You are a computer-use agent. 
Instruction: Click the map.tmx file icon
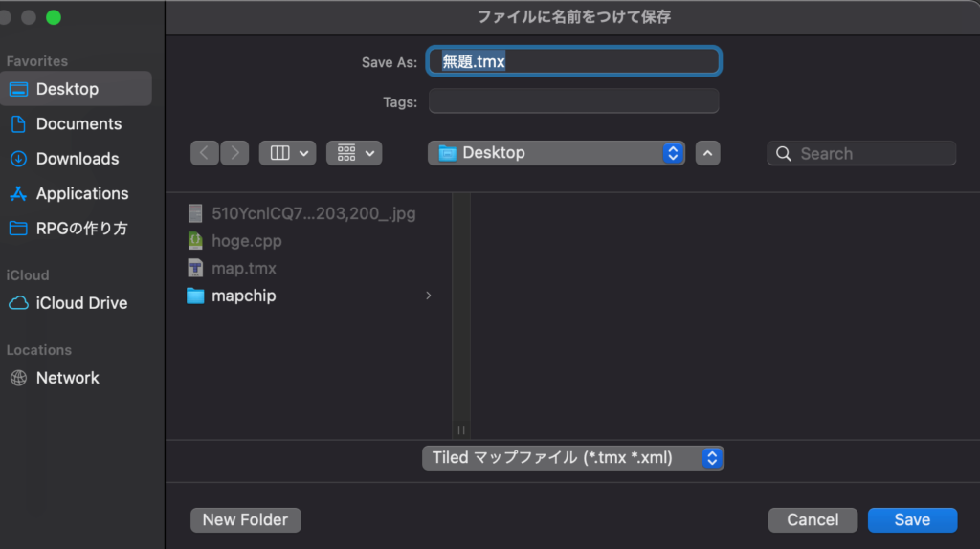[195, 269]
